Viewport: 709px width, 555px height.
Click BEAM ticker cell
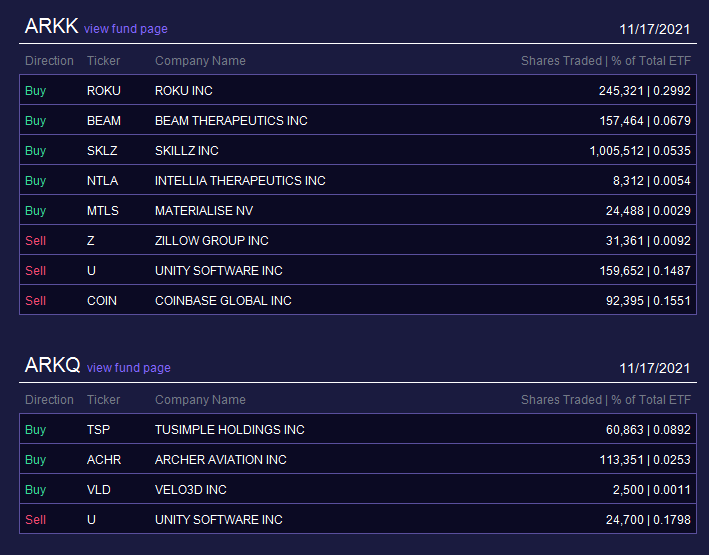[104, 121]
